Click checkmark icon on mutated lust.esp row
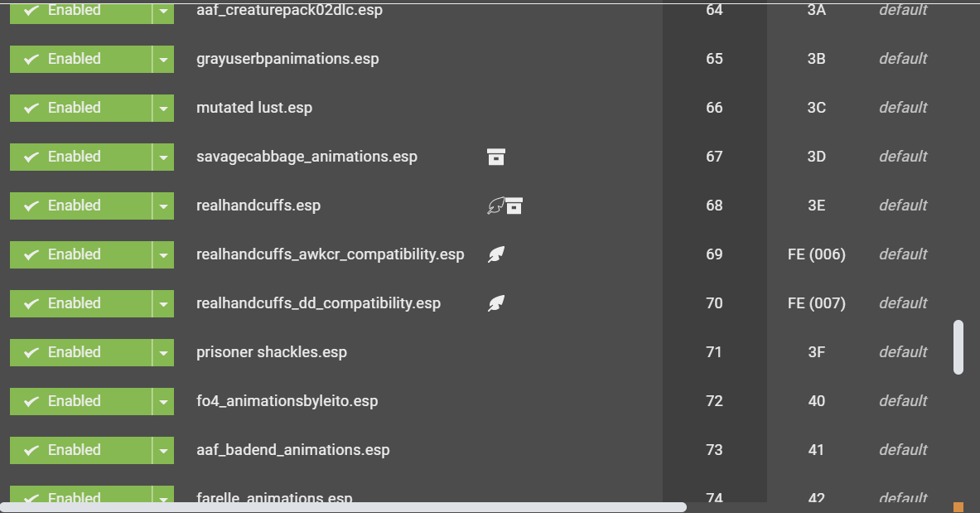 (x=31, y=109)
